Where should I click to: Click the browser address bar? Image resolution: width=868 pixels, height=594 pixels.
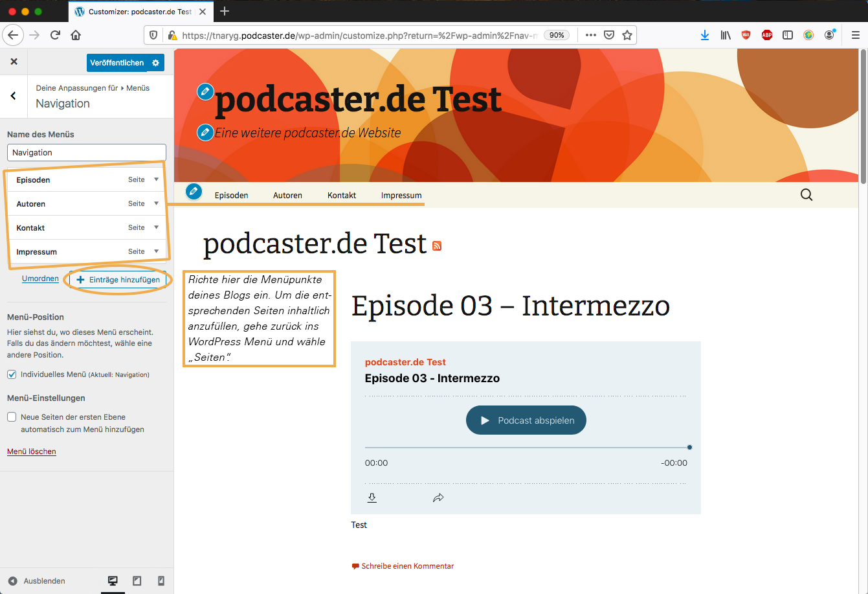click(359, 35)
